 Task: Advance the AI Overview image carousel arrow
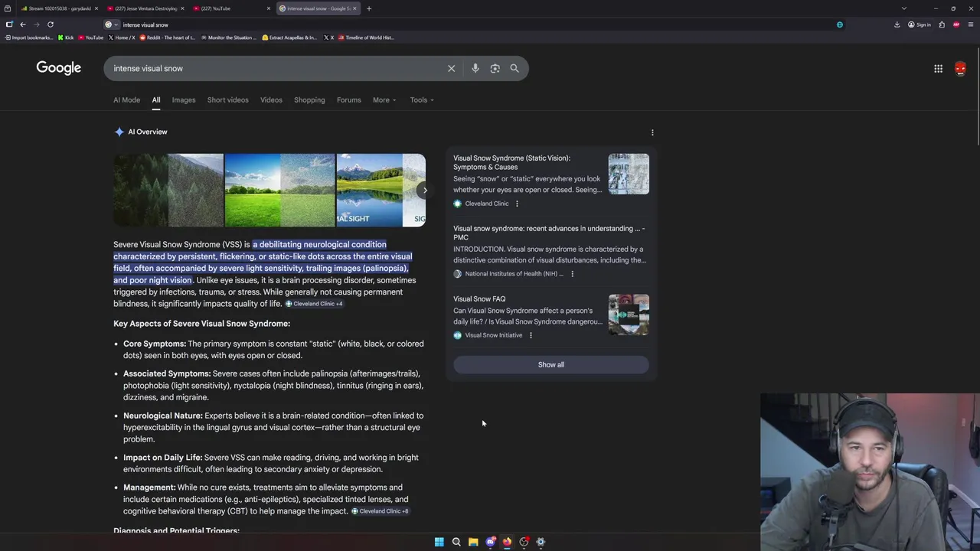pyautogui.click(x=425, y=190)
